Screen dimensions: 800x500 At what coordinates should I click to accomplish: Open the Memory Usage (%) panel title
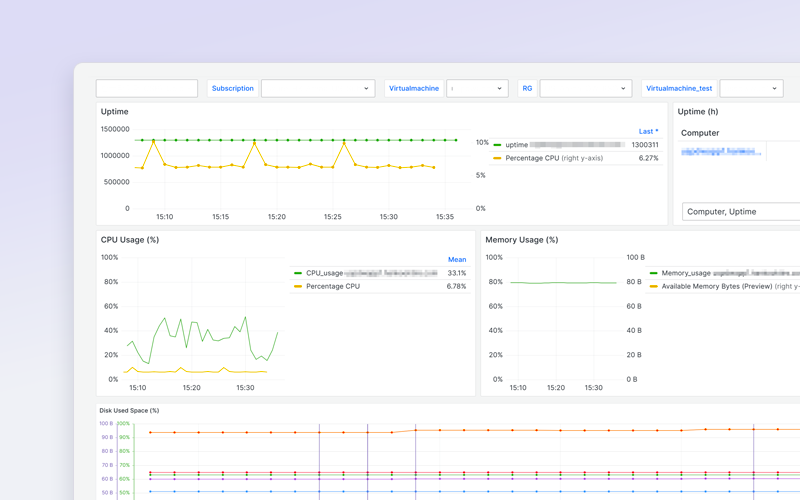(x=521, y=240)
